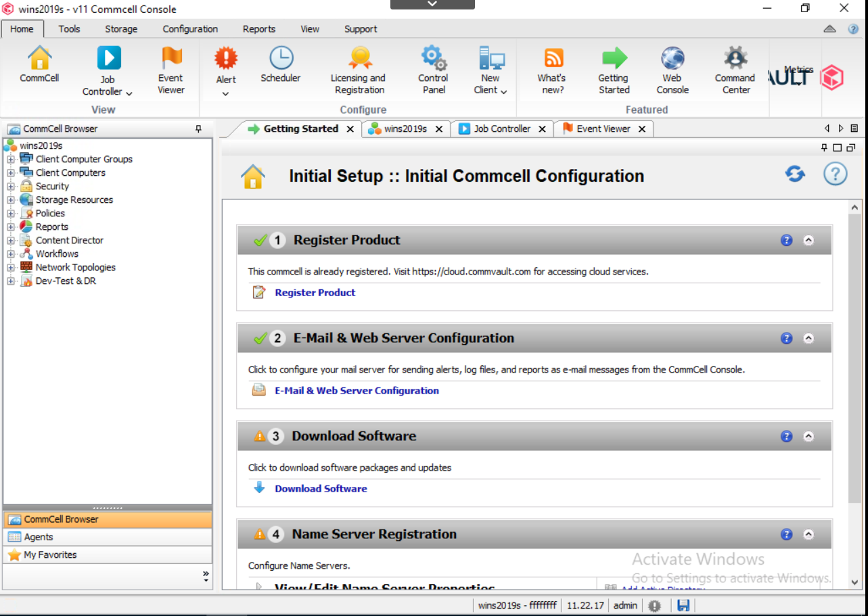Click the Download Software link
Screen dimensions: 868x616
(x=321, y=488)
